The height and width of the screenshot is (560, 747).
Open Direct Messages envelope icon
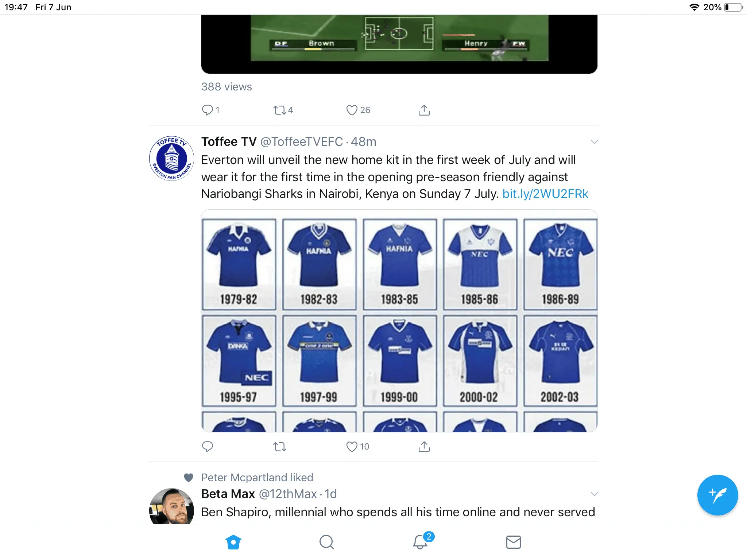(x=513, y=542)
